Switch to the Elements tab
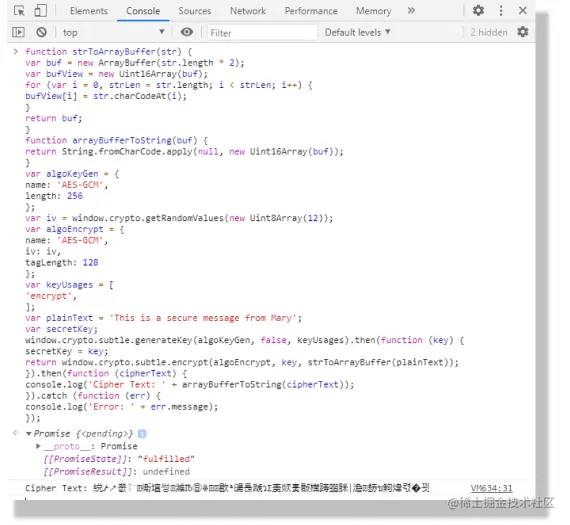The width and height of the screenshot is (570, 525). click(x=89, y=11)
